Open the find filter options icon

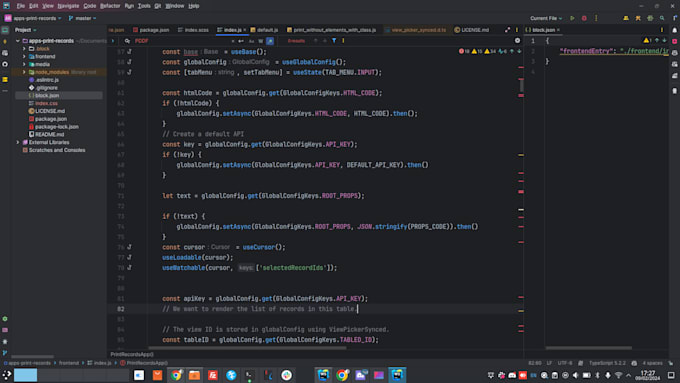point(334,41)
